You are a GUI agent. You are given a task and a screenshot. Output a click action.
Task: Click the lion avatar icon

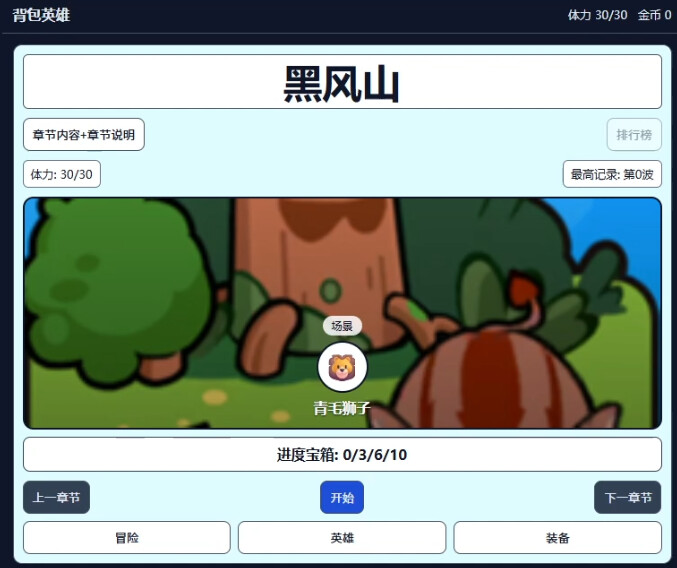(x=342, y=368)
